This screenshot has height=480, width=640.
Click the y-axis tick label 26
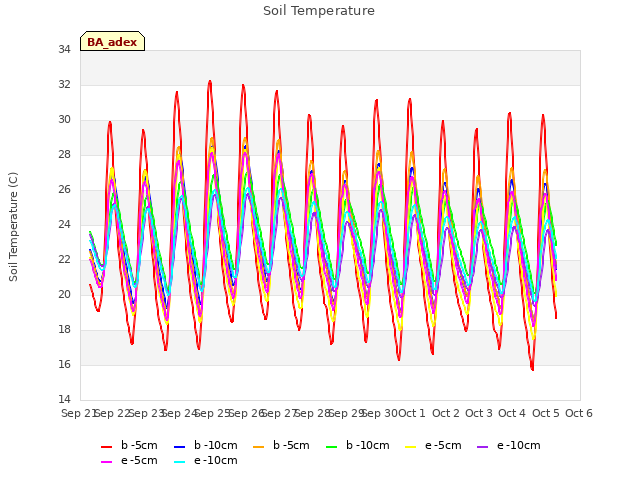[x=64, y=190]
